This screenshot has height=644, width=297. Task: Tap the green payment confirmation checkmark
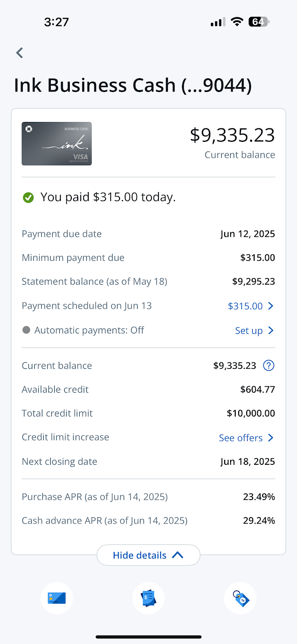click(28, 197)
